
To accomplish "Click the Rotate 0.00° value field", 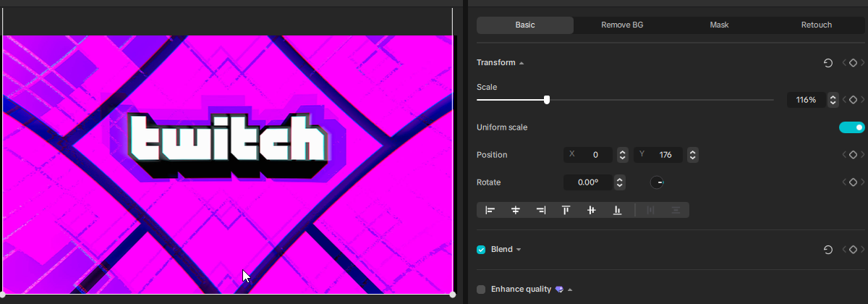I will [588, 182].
